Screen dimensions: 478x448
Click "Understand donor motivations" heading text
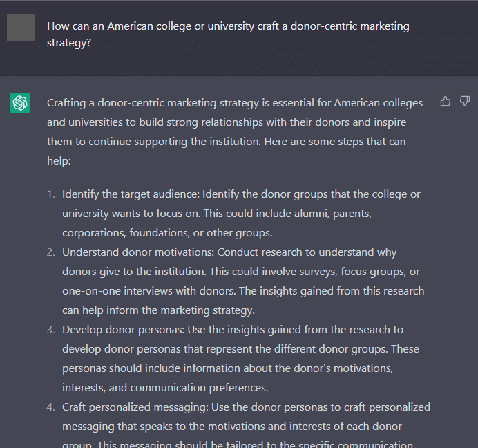[x=137, y=252]
